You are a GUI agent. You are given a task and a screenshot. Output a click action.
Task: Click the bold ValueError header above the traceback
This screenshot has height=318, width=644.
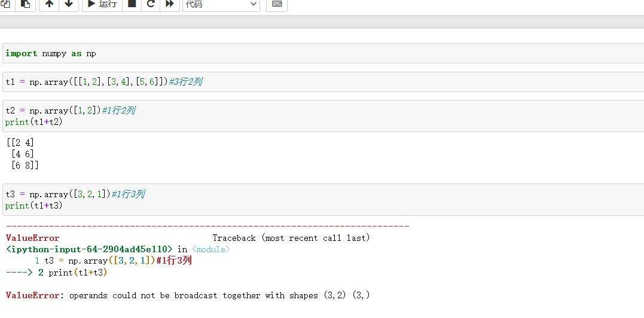[x=33, y=238]
